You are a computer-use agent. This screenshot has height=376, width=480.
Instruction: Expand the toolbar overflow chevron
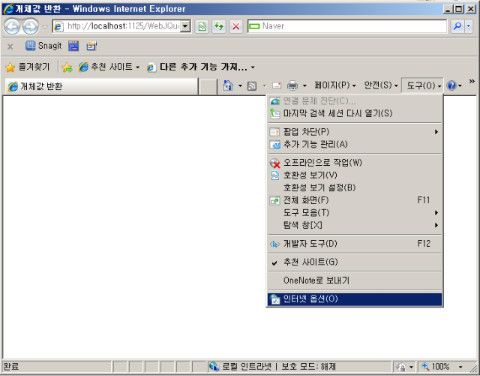472,81
